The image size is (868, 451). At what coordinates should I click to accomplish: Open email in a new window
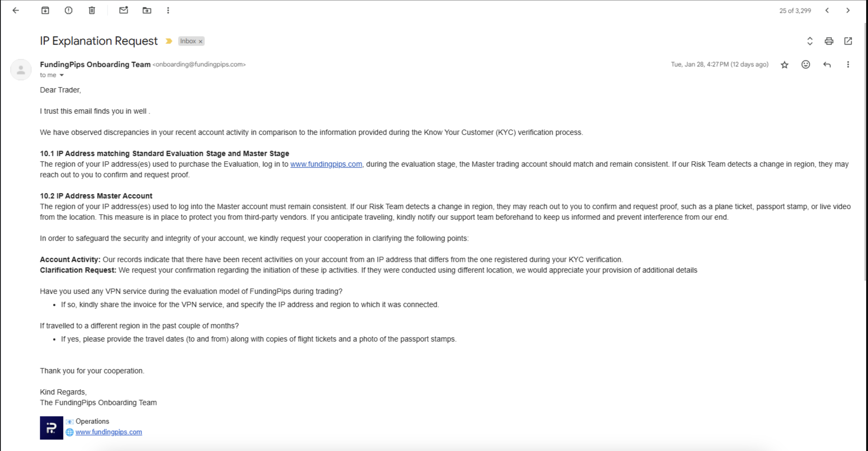848,41
